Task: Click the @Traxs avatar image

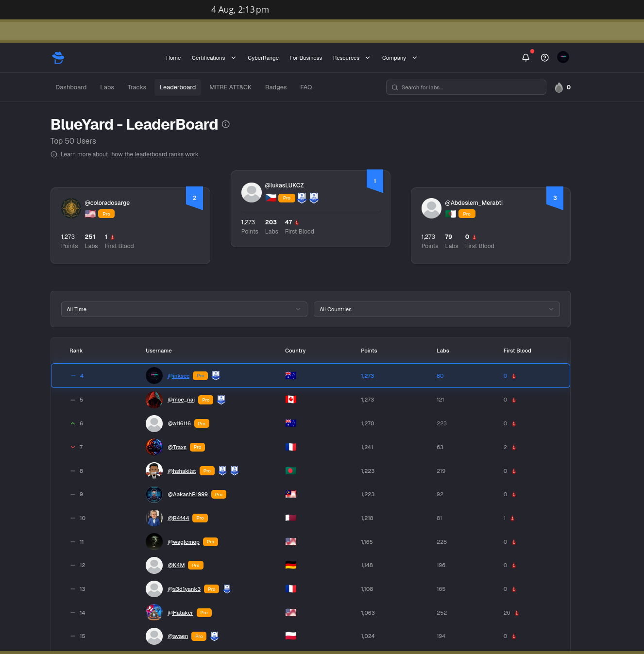Action: pyautogui.click(x=154, y=447)
